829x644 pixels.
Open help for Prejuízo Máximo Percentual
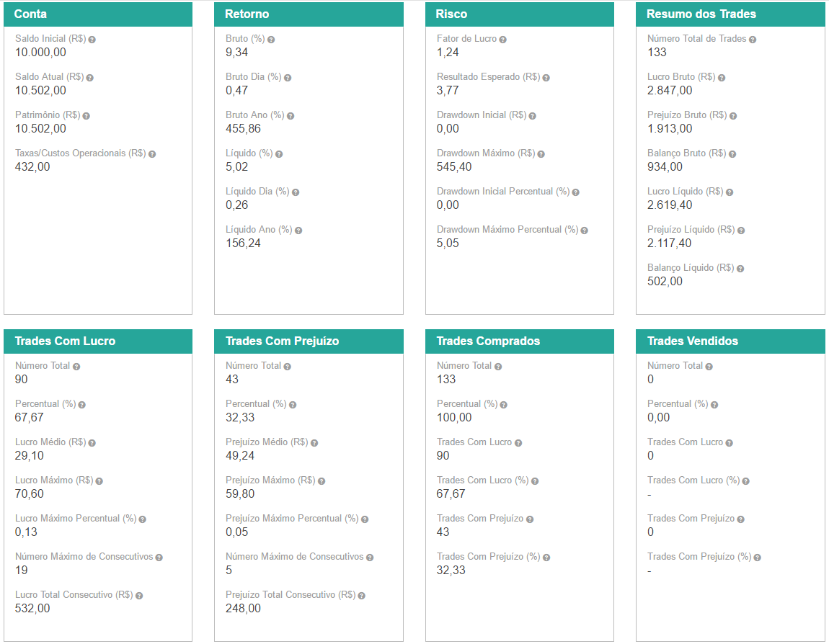(364, 519)
